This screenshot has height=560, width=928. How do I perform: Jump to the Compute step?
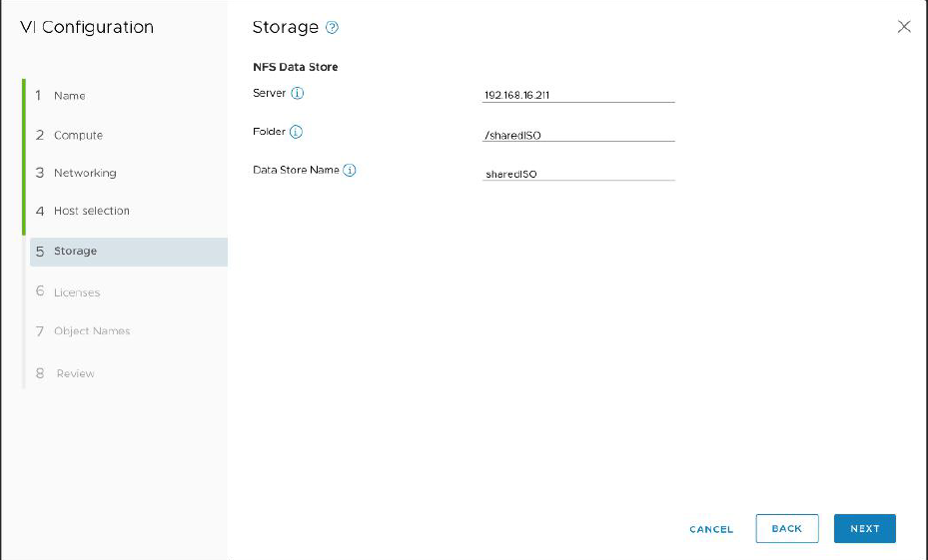[78, 135]
